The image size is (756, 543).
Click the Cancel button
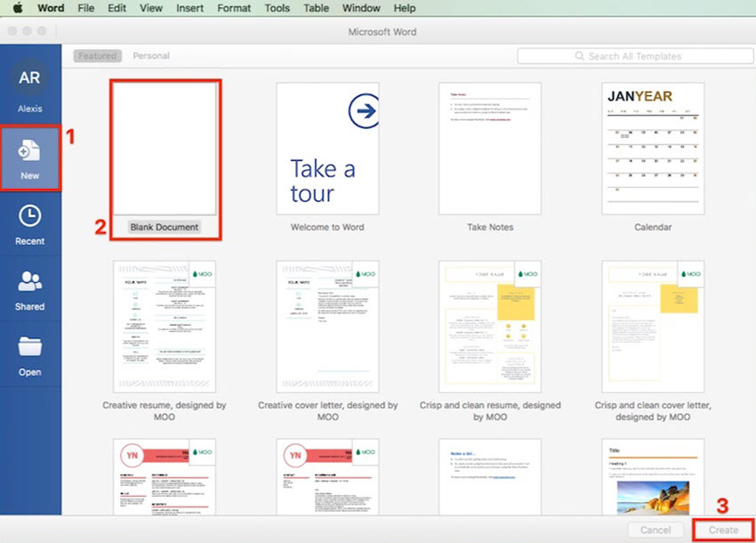pos(655,529)
